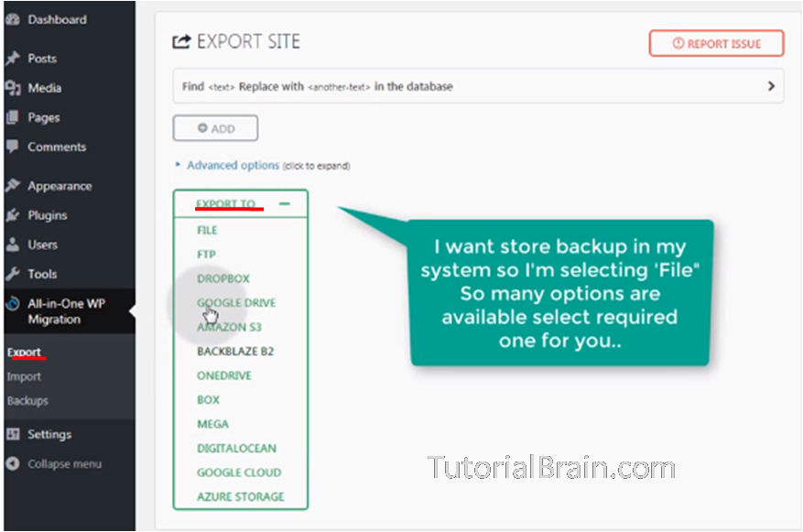This screenshot has width=803, height=532.
Task: Expand Advanced options
Action: click(233, 166)
